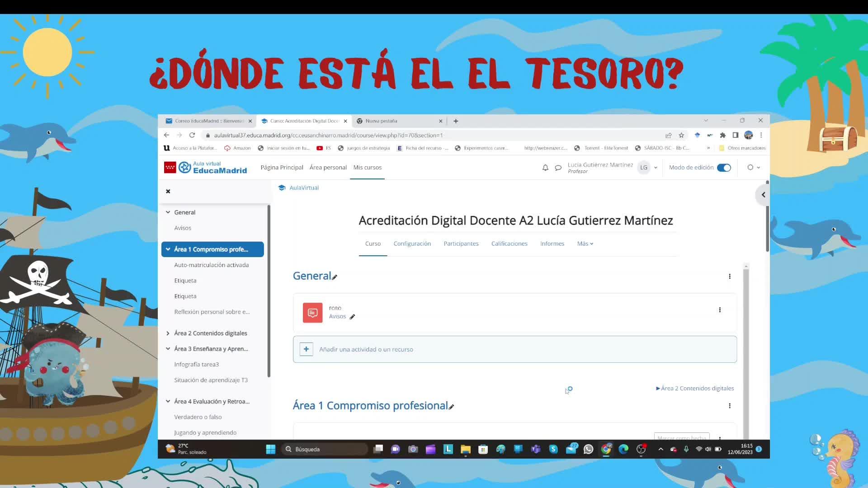Close the course index with X icon

click(x=168, y=191)
